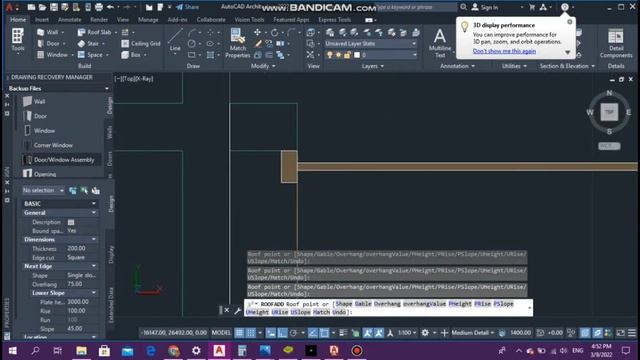This screenshot has height=360, width=640.
Task: Open the No selection dropdown in Properties
Action: (43, 190)
